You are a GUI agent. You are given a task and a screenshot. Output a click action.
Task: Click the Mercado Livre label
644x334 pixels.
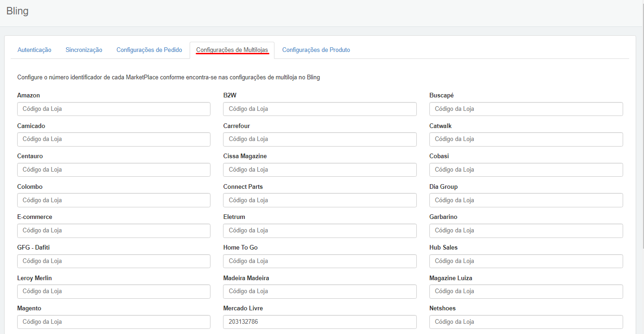pos(243,308)
